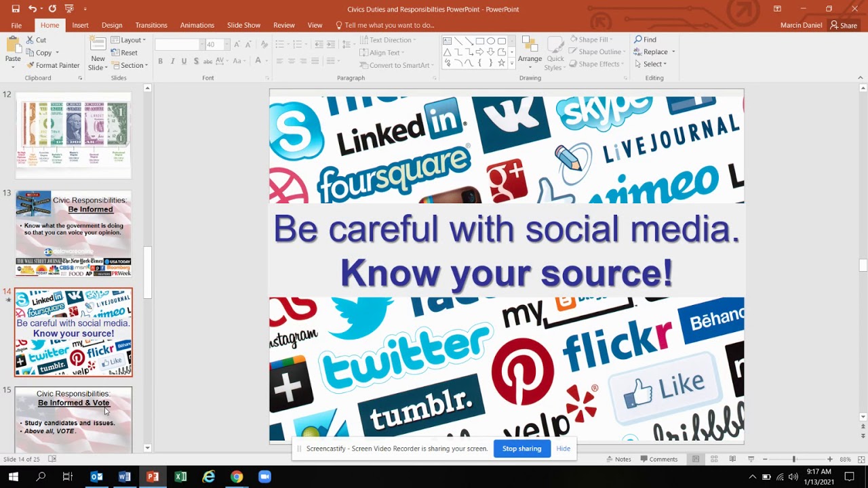868x488 pixels.
Task: Open Zoom from the taskbar
Action: (264, 476)
